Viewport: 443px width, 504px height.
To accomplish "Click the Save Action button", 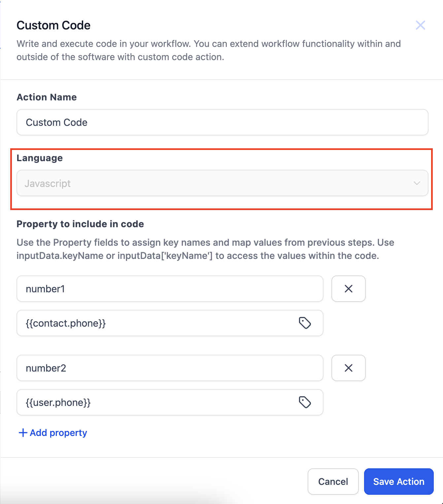I will (x=398, y=482).
